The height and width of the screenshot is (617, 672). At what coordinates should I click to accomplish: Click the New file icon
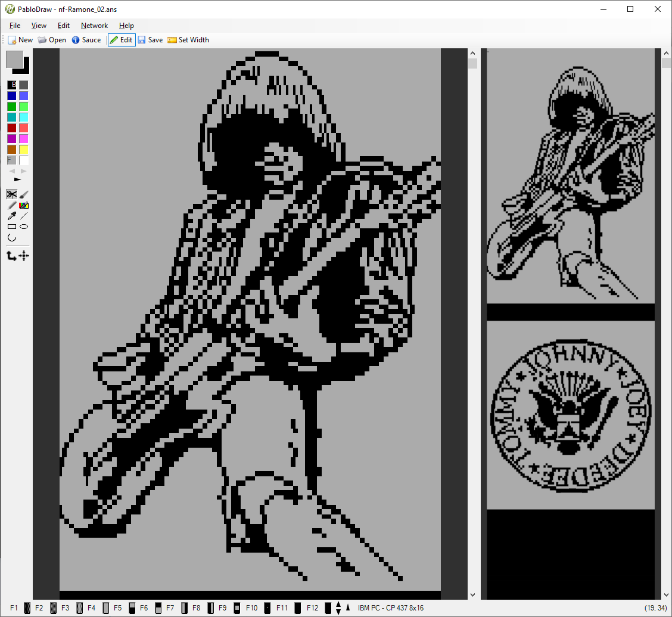point(12,40)
